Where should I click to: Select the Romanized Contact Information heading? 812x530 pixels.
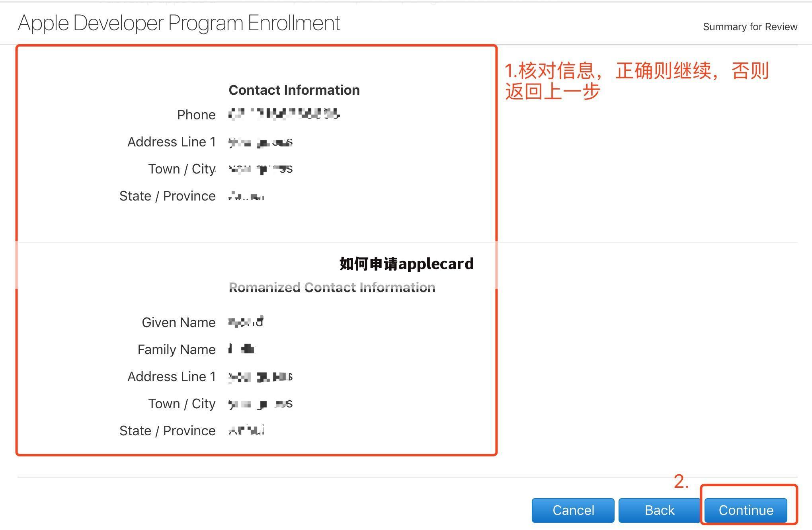[x=332, y=287]
